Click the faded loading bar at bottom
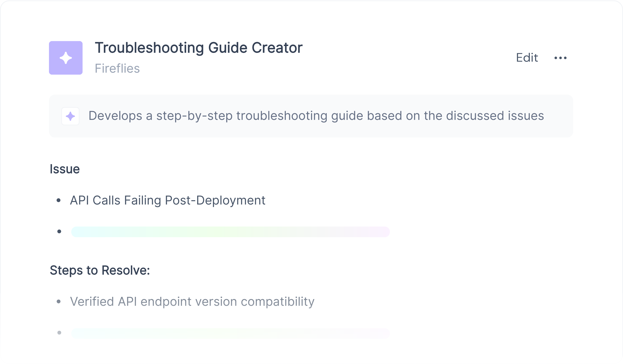 pyautogui.click(x=230, y=333)
